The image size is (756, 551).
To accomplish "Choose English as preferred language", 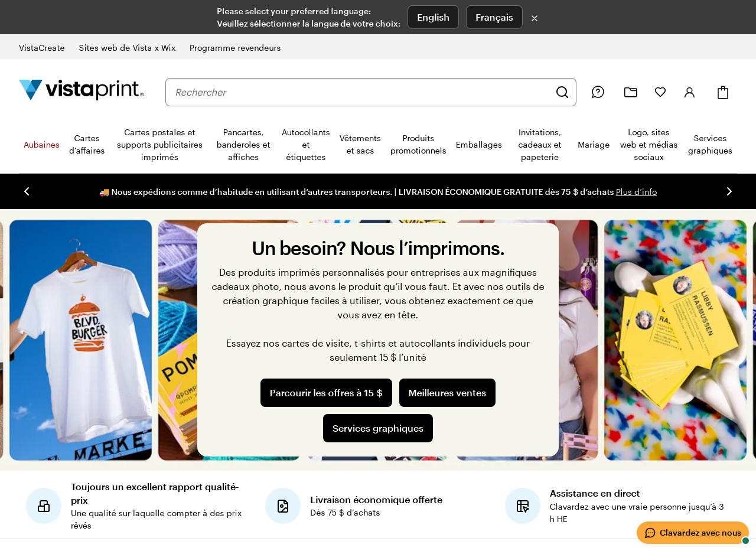I will pos(433,17).
